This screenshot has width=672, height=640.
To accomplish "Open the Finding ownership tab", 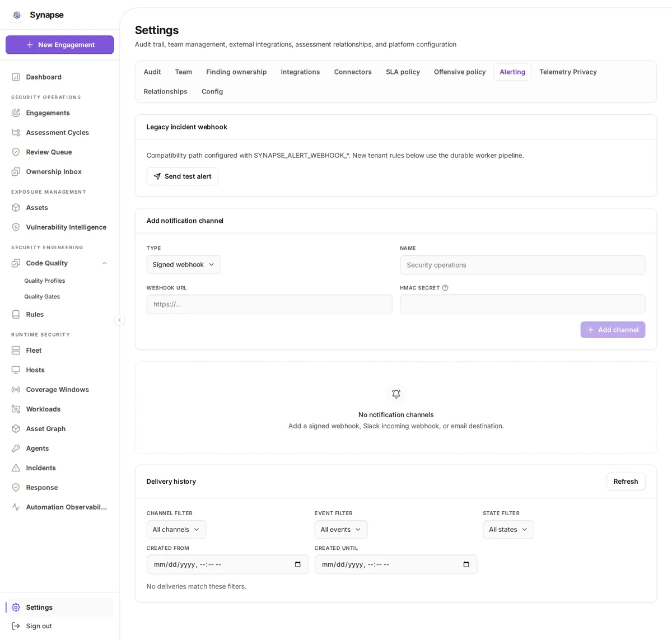I will tap(236, 72).
